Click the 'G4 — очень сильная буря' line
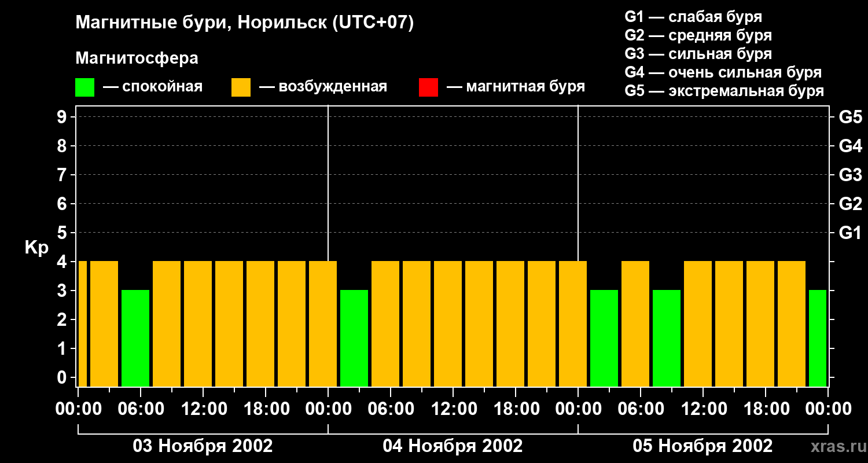The image size is (868, 463). pos(723,72)
